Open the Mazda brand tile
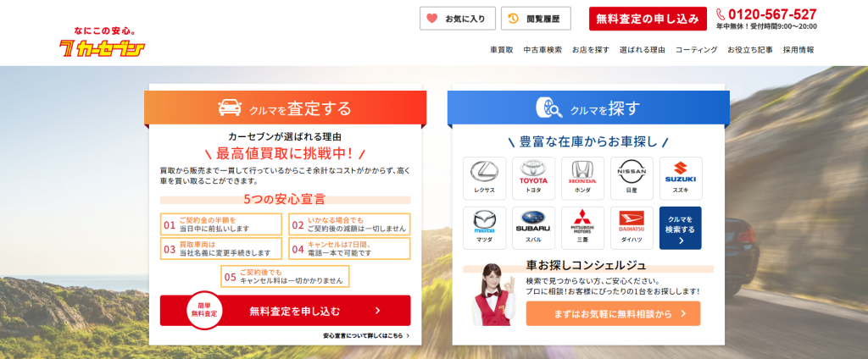The height and width of the screenshot is (359, 868). click(485, 228)
